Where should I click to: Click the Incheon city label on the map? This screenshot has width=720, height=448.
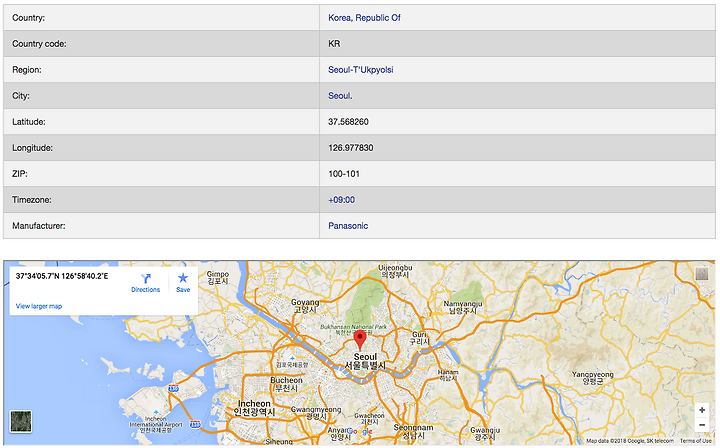click(254, 408)
